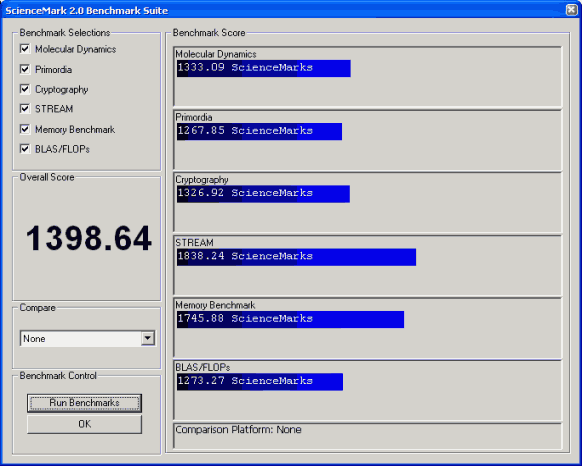Click the Primordia 1267.85 score bar
Image resolution: width=582 pixels, height=466 pixels.
click(x=259, y=131)
